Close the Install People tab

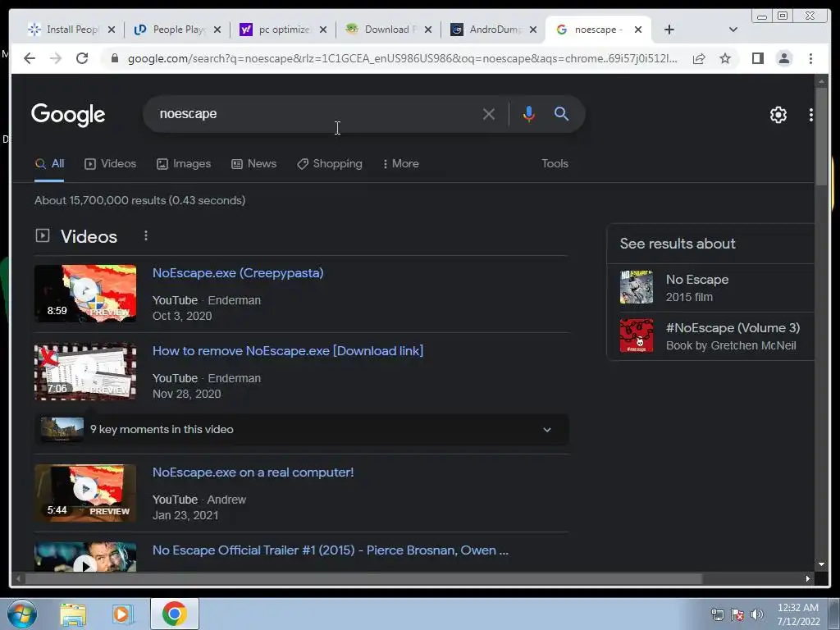[112, 30]
